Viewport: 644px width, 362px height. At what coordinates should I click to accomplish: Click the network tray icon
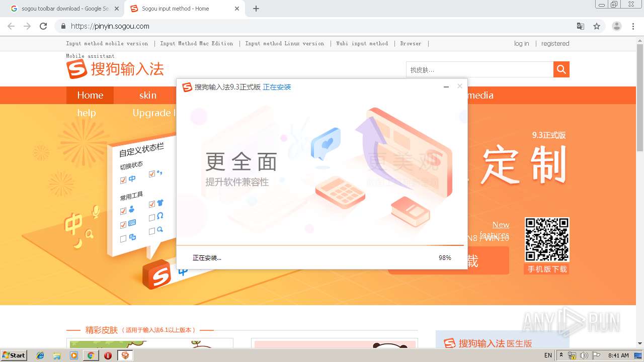coord(572,355)
